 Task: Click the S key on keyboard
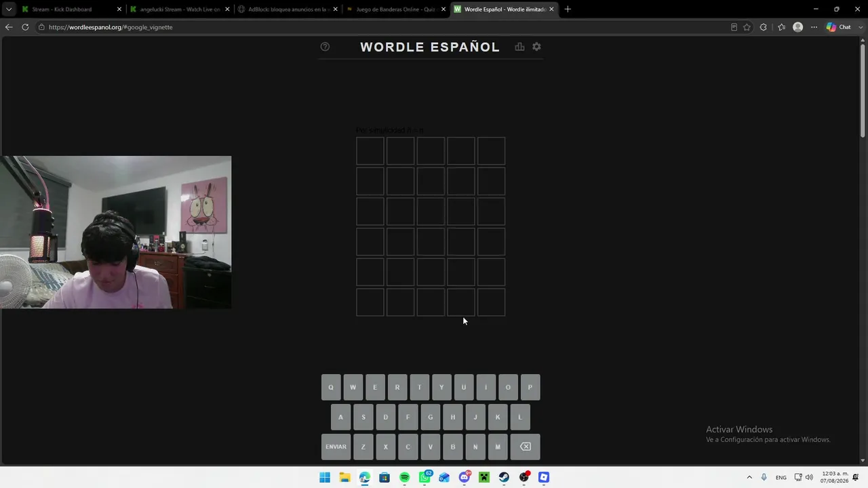point(363,417)
